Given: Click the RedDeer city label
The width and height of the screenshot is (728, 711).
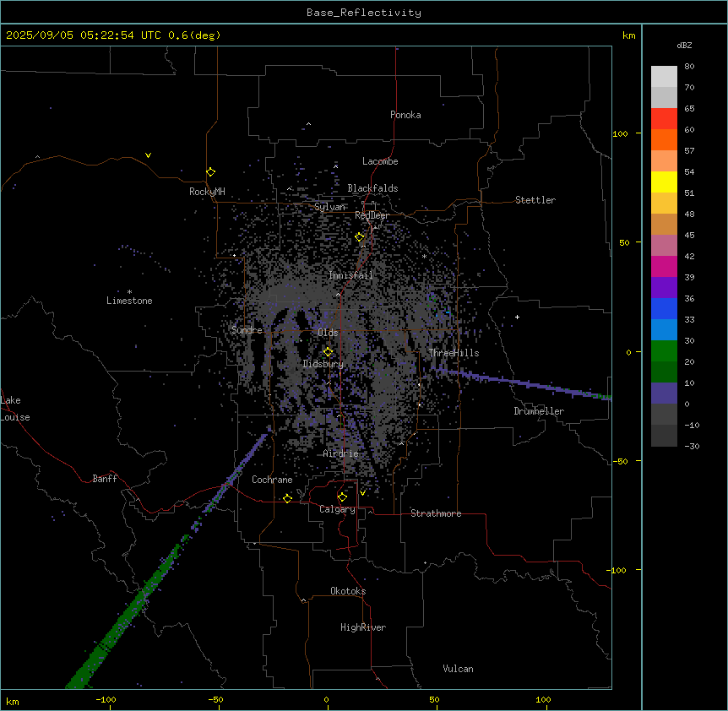Looking at the screenshot, I should point(372,215).
